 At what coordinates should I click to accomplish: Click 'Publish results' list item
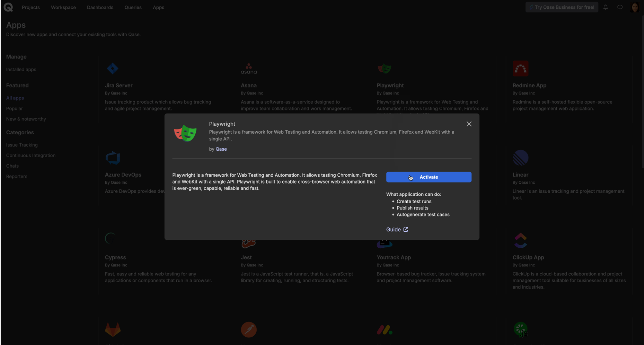point(412,208)
